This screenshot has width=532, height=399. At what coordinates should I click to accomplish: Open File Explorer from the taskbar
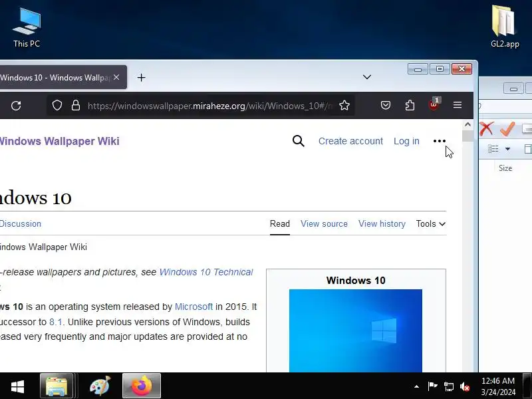[57, 386]
